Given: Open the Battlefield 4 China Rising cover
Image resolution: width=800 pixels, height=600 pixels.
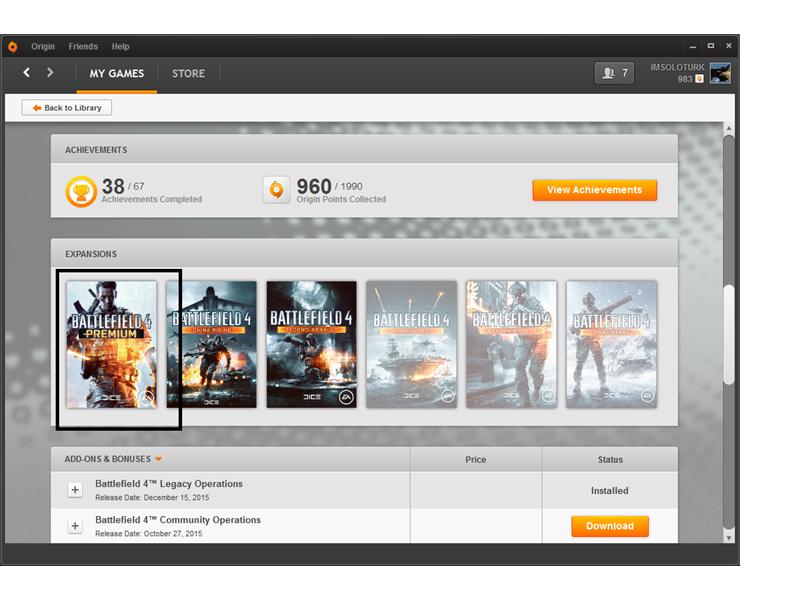Looking at the screenshot, I should coord(211,344).
